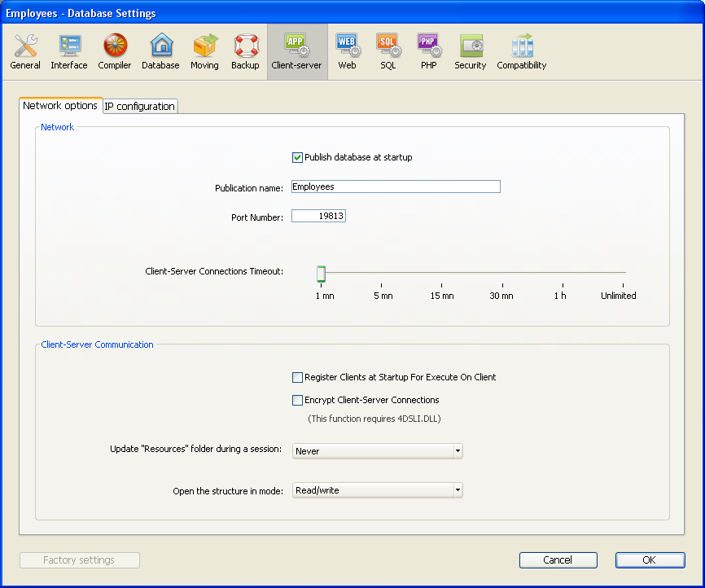This screenshot has height=588, width=705.
Task: Switch to the IP configuration tab
Action: tap(139, 106)
